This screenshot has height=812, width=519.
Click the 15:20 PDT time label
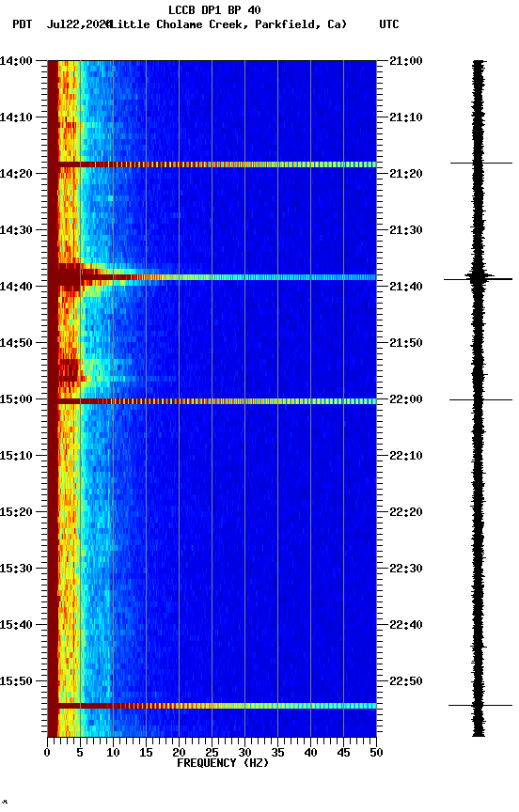(16, 513)
